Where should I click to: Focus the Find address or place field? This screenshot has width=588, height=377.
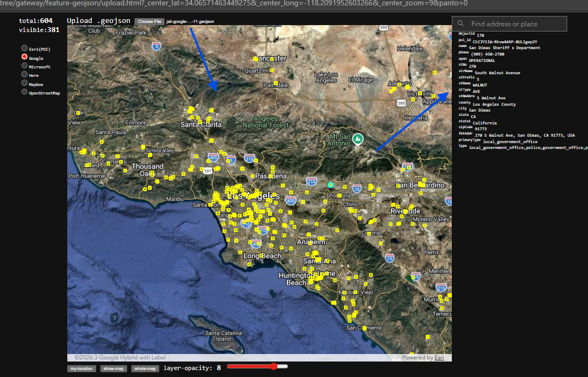(516, 24)
